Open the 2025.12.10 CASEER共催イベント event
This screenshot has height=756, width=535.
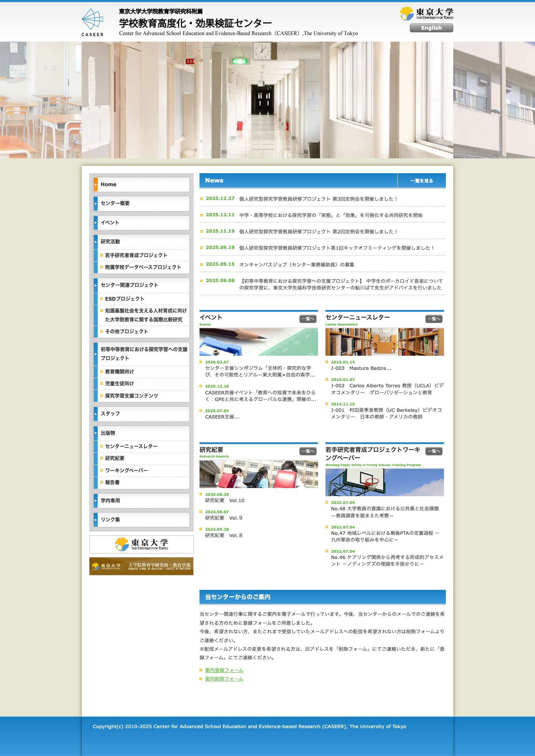[260, 396]
